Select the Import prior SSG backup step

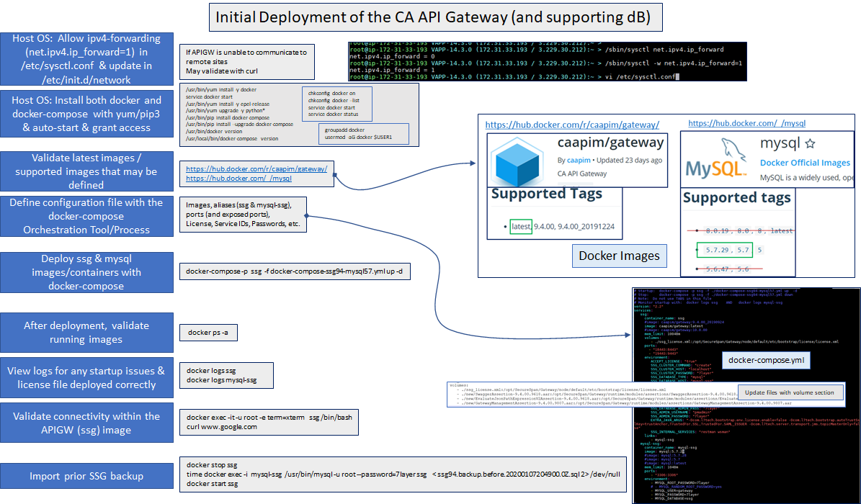[86, 476]
